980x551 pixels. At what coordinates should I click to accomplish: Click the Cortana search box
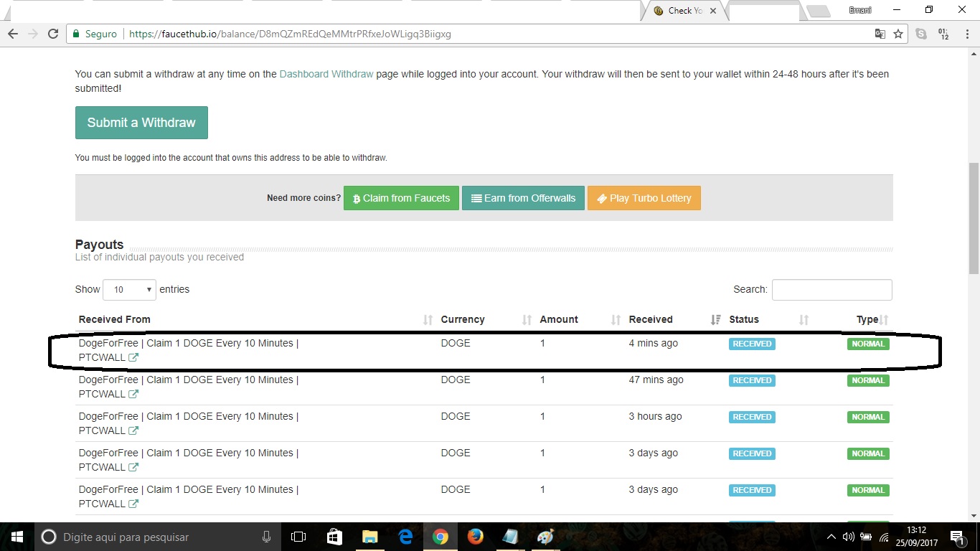158,537
